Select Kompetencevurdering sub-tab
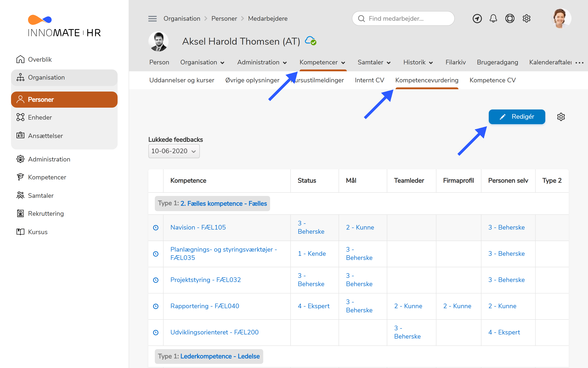The height and width of the screenshot is (368, 588). [427, 80]
